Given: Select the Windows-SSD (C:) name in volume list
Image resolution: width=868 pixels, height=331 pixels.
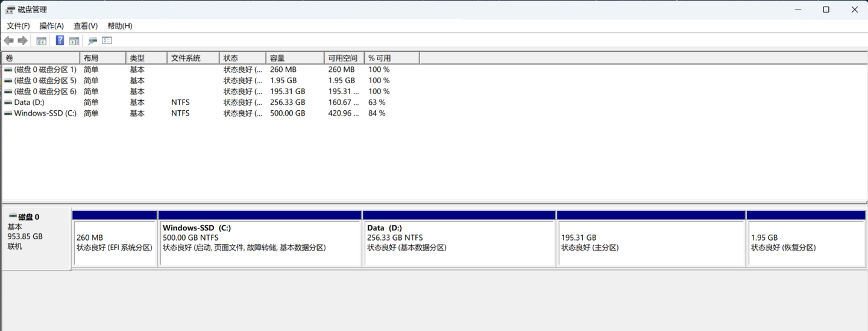Looking at the screenshot, I should pos(45,113).
